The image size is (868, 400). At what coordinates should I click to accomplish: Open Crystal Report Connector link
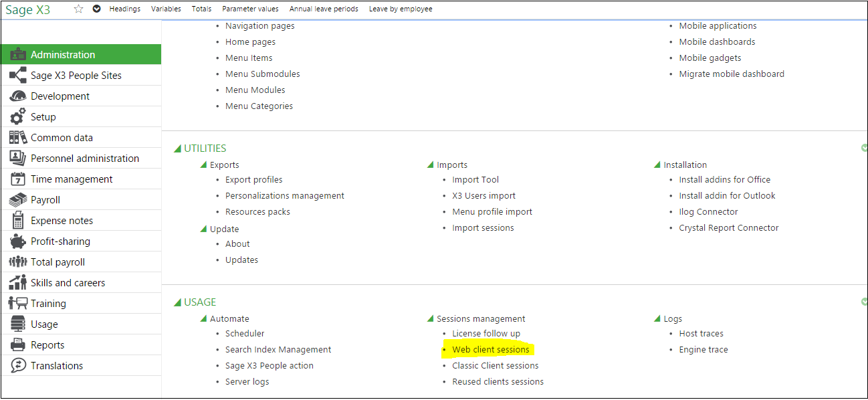(x=729, y=227)
